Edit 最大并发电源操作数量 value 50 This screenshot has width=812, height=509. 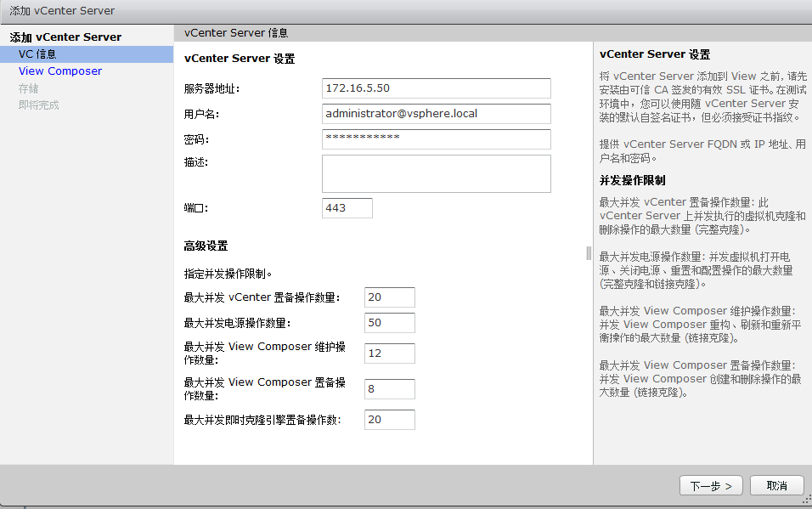(389, 322)
